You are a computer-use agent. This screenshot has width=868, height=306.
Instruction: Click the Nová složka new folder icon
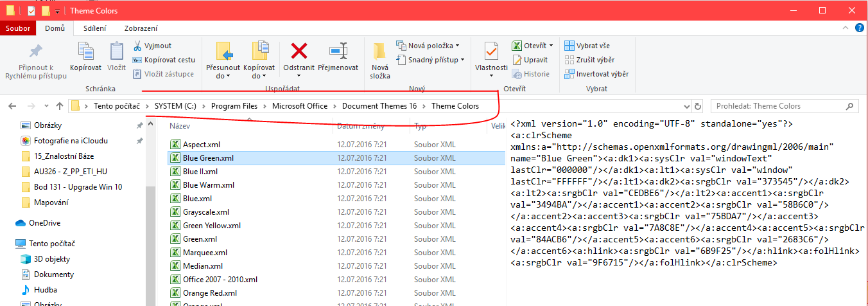(379, 51)
